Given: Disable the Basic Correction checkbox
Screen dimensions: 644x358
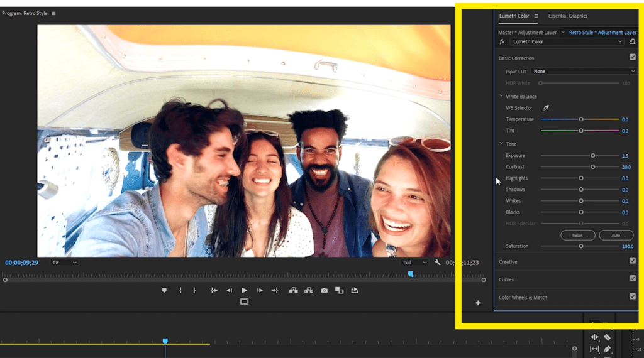Looking at the screenshot, I should [633, 57].
